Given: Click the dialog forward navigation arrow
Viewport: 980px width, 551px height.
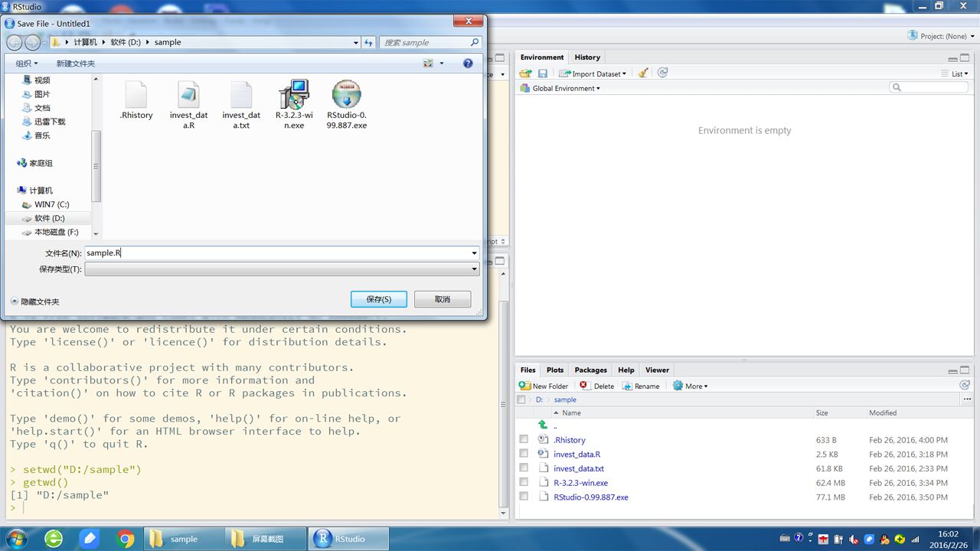Looking at the screenshot, I should click(33, 43).
